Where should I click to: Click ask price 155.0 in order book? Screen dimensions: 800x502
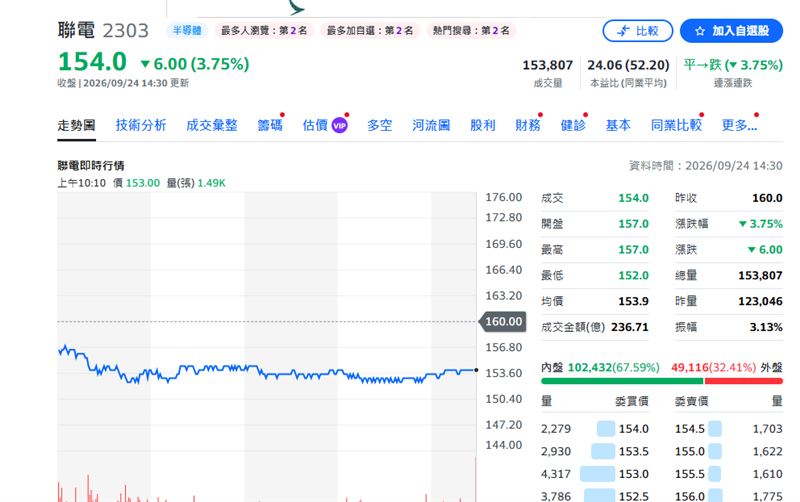690,451
